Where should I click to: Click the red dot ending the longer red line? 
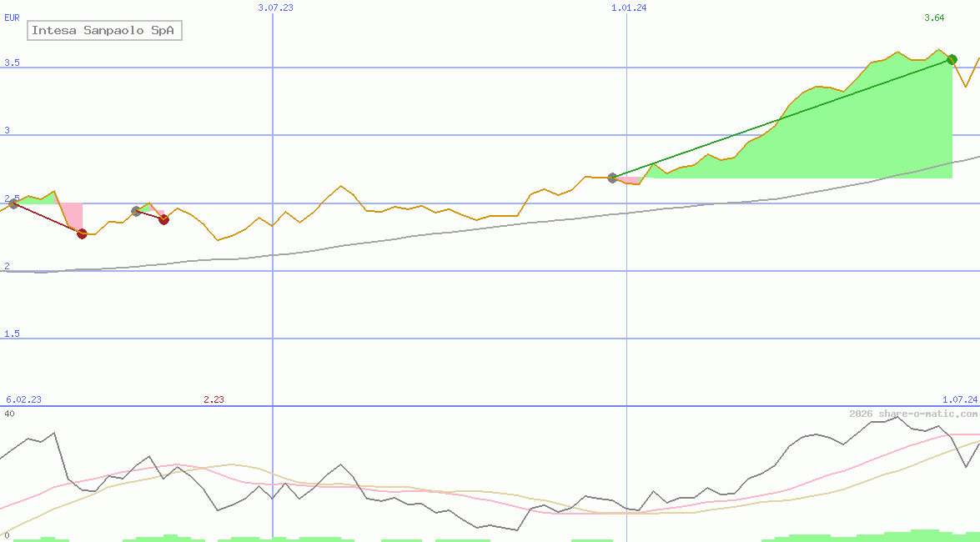[82, 233]
